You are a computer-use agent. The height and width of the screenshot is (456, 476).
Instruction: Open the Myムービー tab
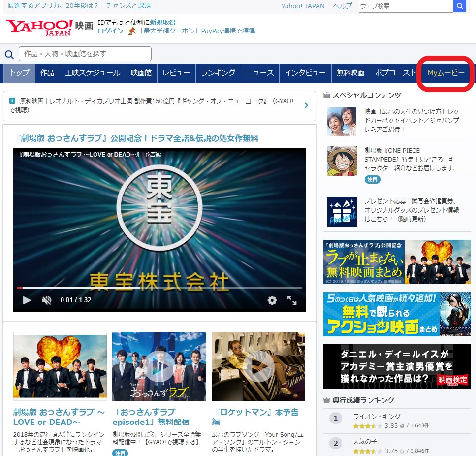(446, 73)
